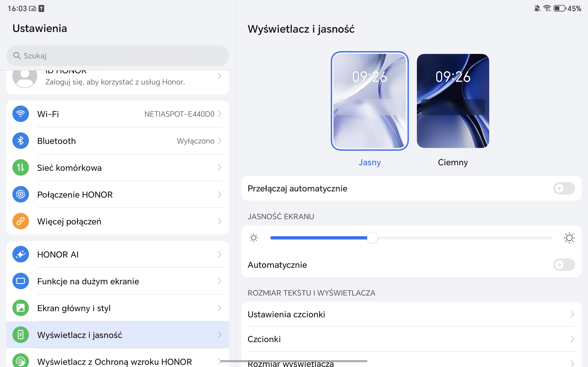588x367 pixels.
Task: Tap the Ekran główny i styl icon
Action: click(21, 308)
